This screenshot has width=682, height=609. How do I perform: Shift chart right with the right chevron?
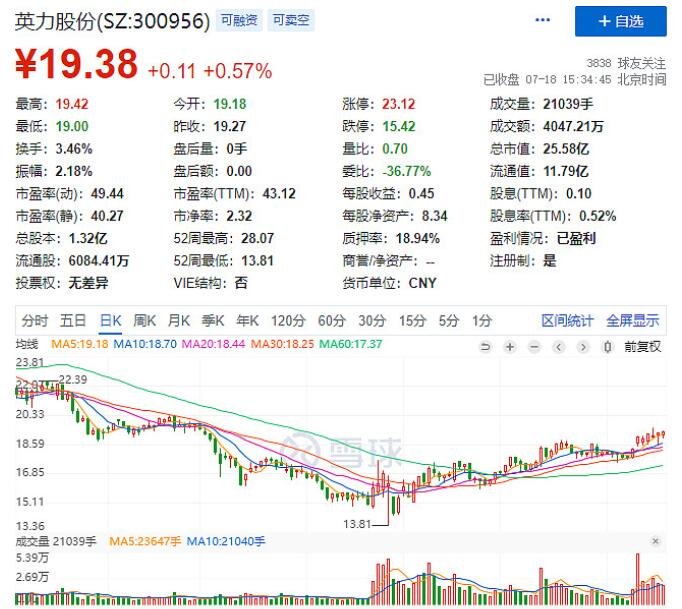point(583,347)
